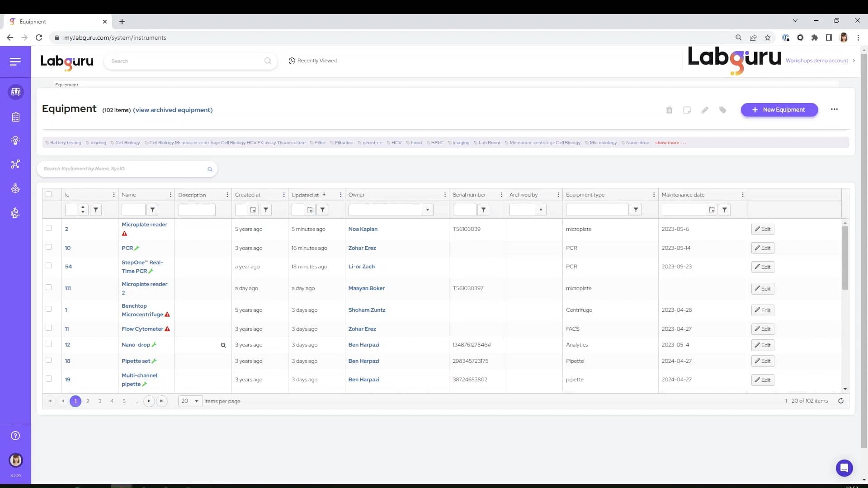
Task: Check the row checkbox for Flow Cytometer
Action: 48,328
